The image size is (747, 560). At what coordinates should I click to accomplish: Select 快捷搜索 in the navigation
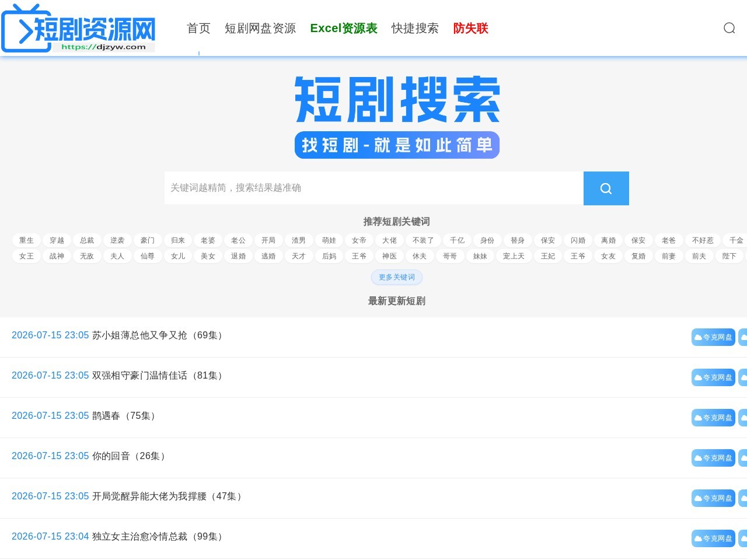click(415, 28)
